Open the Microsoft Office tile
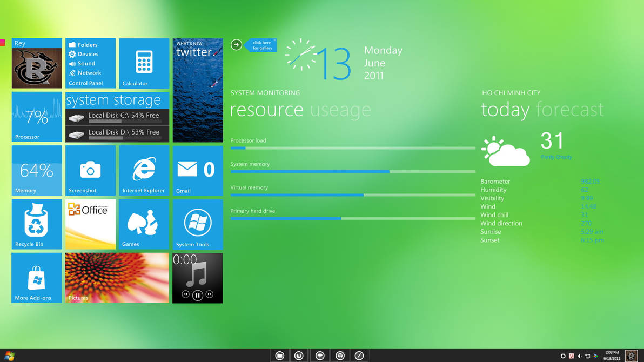The height and width of the screenshot is (362, 644). [x=90, y=224]
